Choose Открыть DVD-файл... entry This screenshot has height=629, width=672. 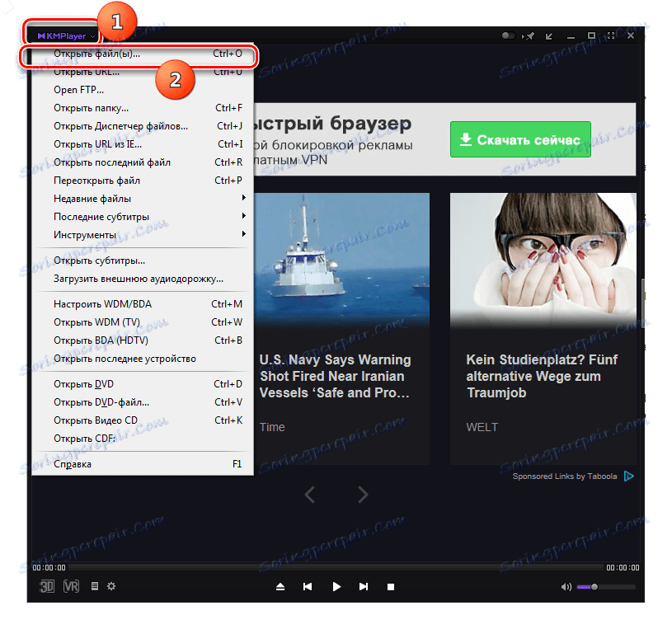coord(143,402)
